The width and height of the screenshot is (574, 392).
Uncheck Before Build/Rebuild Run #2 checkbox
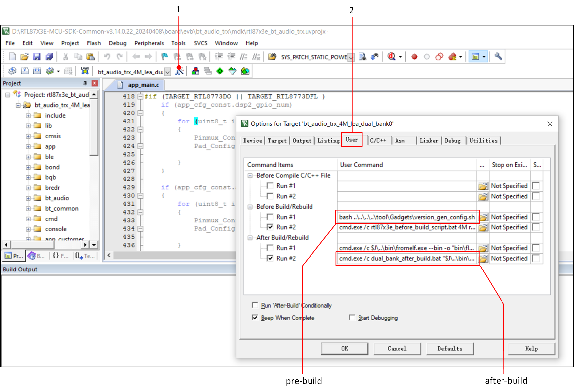coord(270,227)
